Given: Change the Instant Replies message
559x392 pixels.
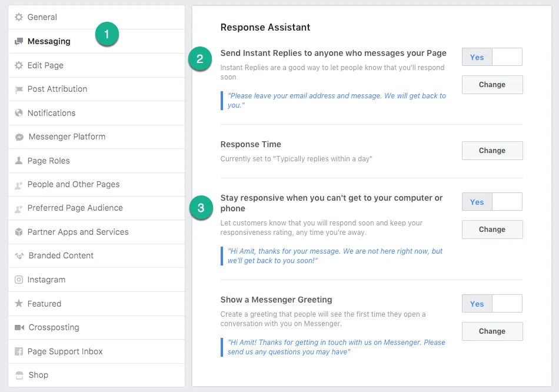Looking at the screenshot, I should coord(492,85).
